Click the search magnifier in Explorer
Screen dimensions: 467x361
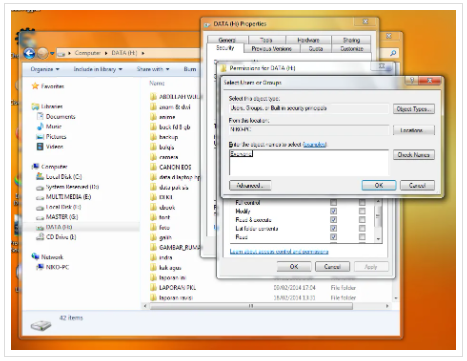click(x=393, y=53)
